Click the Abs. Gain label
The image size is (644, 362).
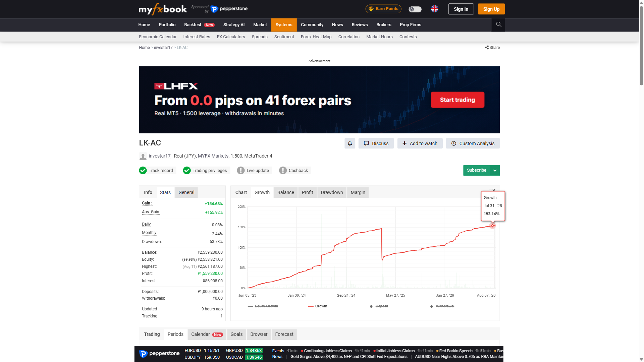(x=151, y=212)
